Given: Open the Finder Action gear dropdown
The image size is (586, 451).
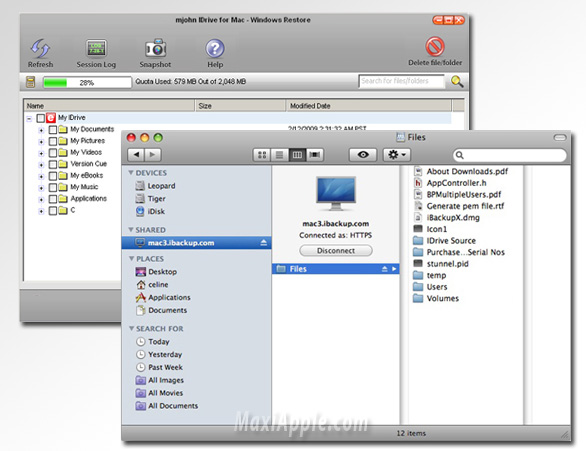Looking at the screenshot, I should (397, 155).
